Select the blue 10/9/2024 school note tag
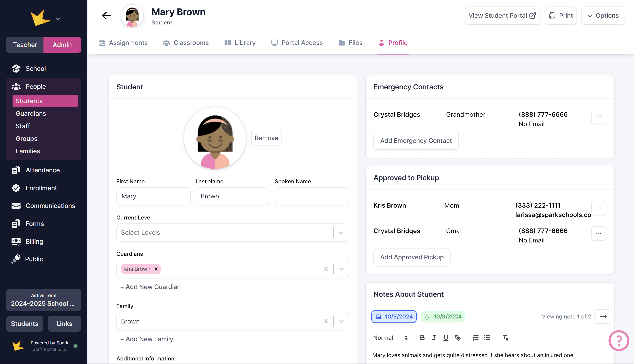This screenshot has height=364, width=634. [x=394, y=317]
